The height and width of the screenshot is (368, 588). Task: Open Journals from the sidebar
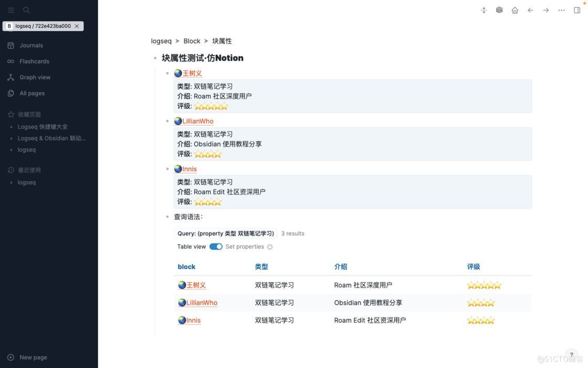tap(31, 45)
